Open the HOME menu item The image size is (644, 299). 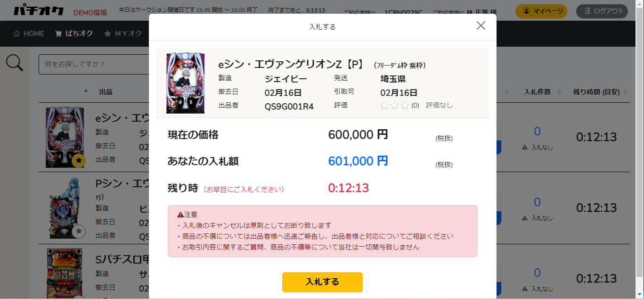pyautogui.click(x=29, y=33)
